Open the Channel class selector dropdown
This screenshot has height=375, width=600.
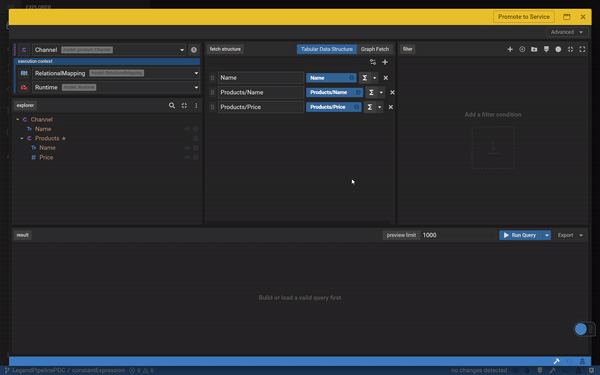[109, 50]
